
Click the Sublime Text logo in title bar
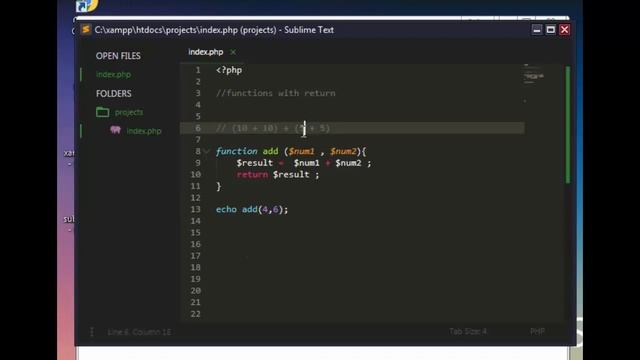[x=86, y=30]
